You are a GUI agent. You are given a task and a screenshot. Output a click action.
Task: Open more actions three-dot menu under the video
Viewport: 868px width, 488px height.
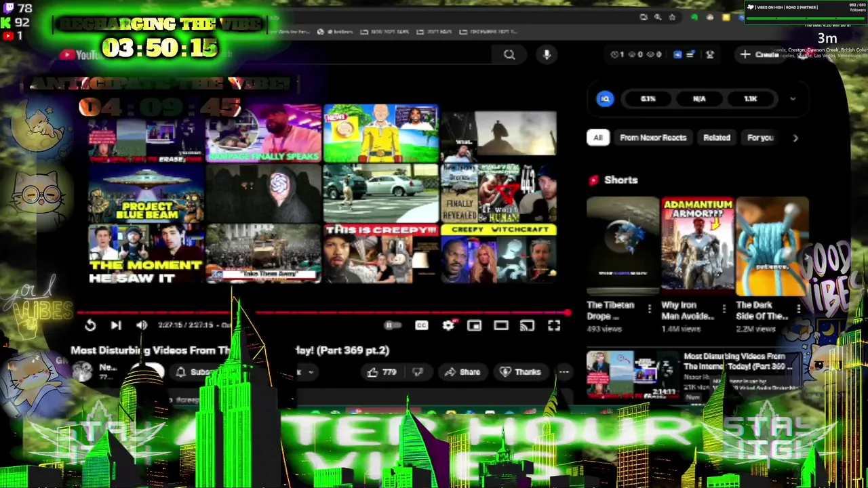564,371
